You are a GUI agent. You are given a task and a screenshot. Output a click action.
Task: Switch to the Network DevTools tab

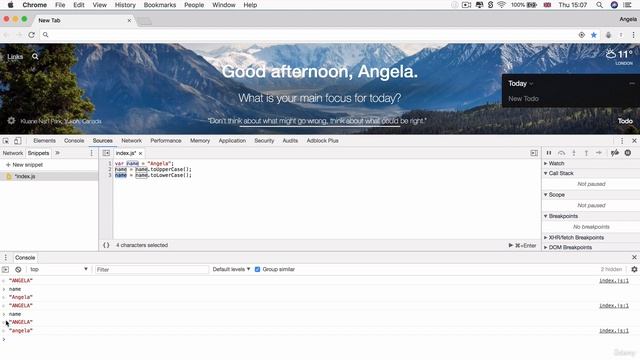tap(131, 141)
